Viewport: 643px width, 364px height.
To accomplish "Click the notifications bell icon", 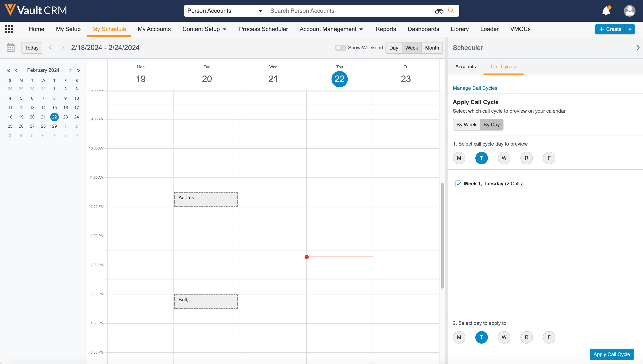I will click(606, 11).
